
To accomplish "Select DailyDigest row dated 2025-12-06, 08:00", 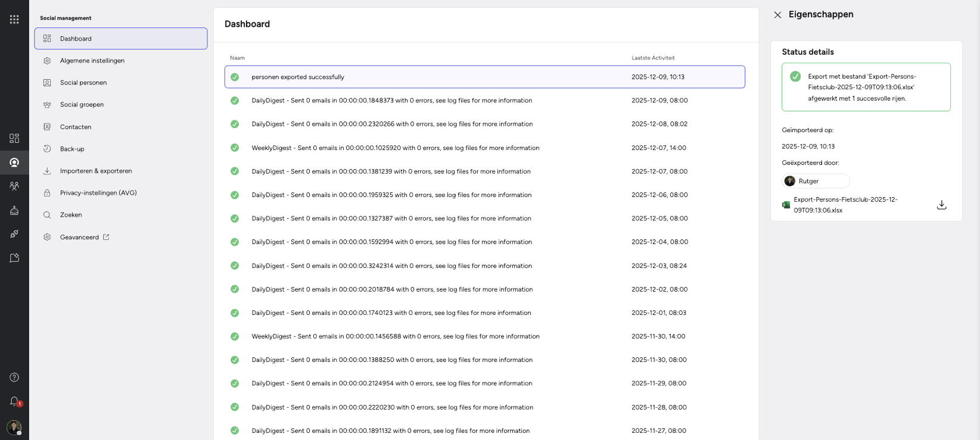I will 485,195.
